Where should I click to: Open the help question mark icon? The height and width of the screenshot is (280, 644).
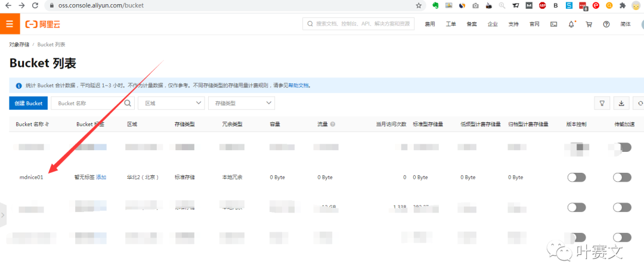pos(606,24)
